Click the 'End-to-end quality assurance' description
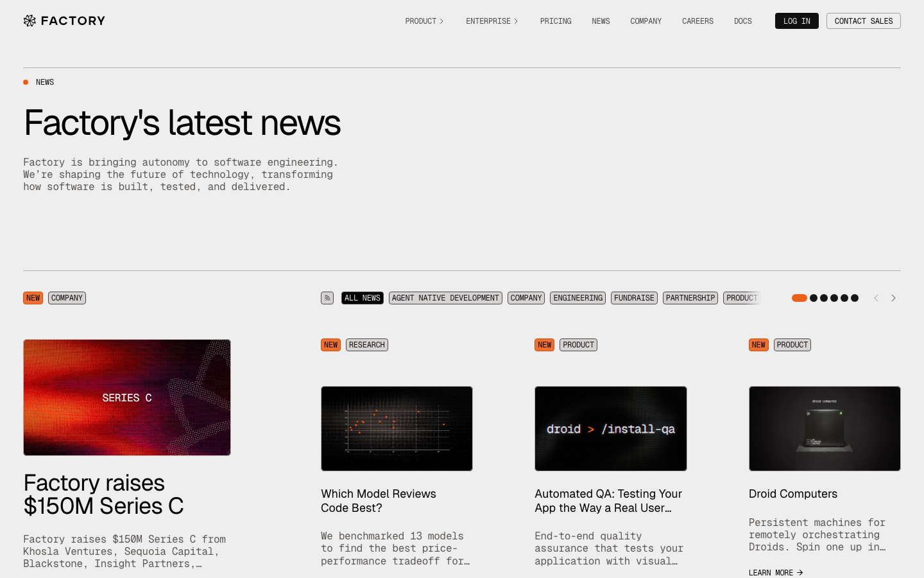This screenshot has height=578, width=924. 609,548
